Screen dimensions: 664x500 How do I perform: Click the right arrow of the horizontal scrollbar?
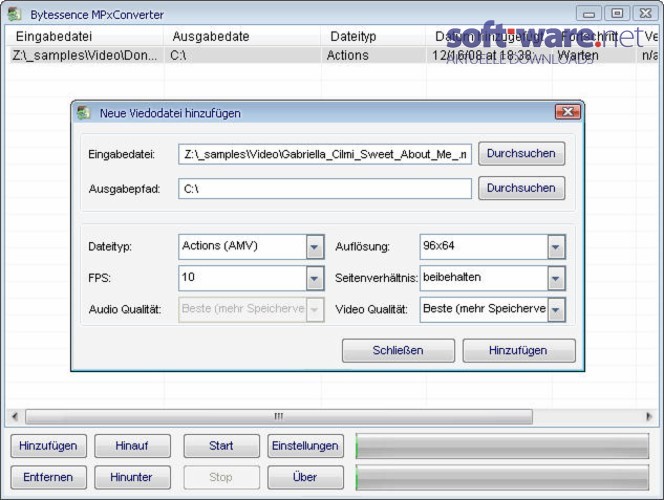coord(648,416)
